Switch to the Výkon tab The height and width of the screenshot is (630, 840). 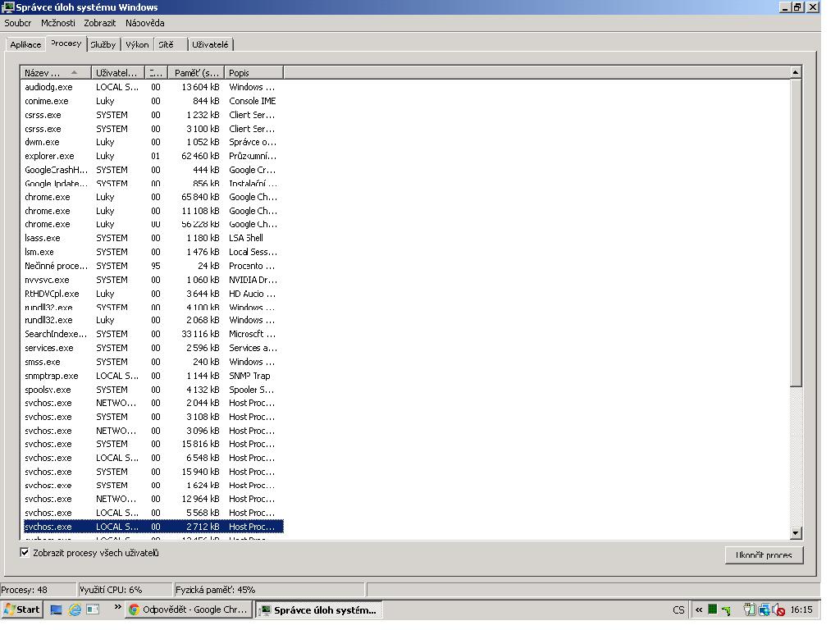137,44
